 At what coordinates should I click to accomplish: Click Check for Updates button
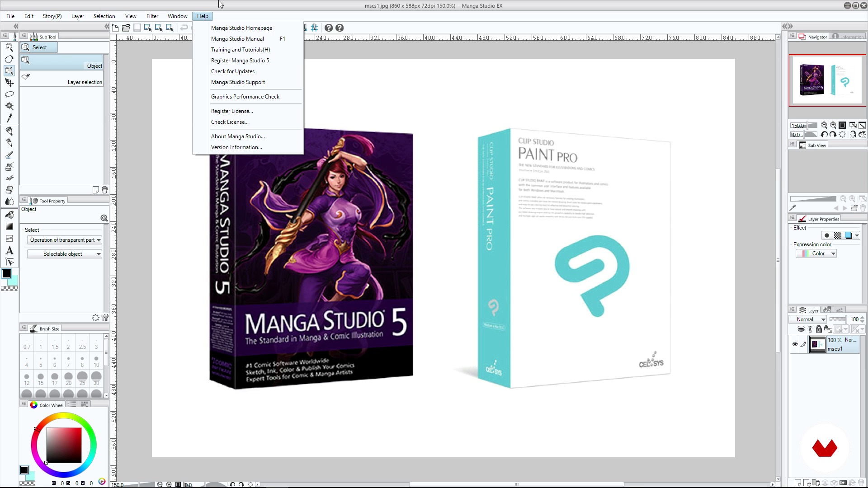[232, 71]
